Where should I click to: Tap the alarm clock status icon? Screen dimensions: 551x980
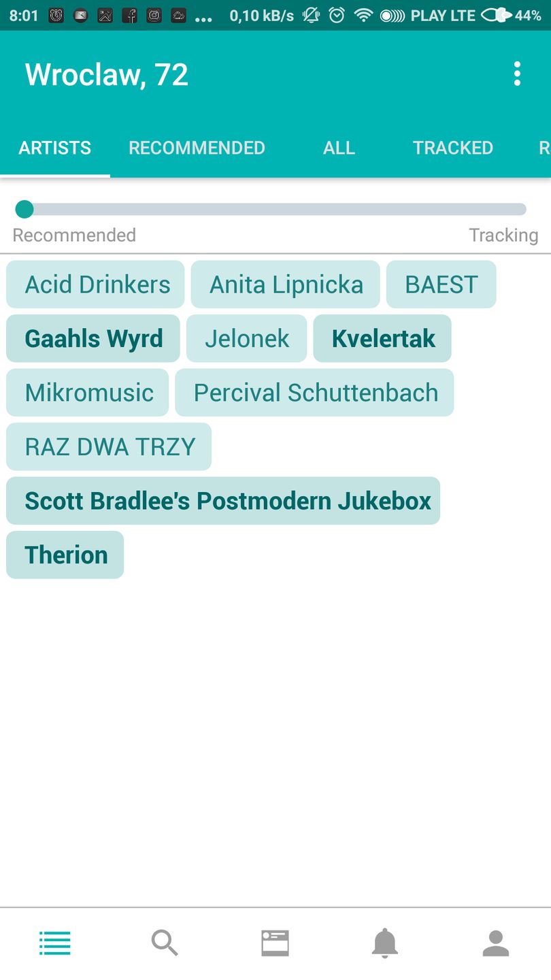(x=337, y=15)
